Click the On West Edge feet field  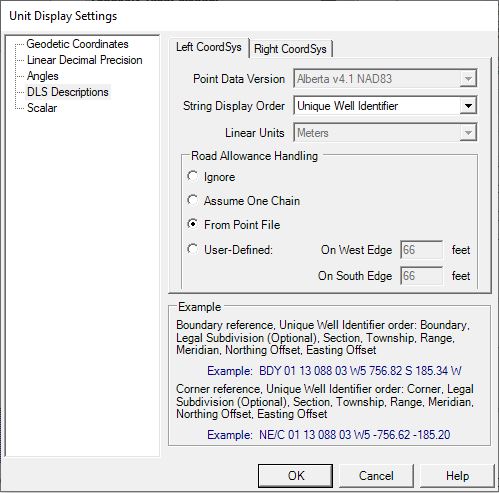[x=422, y=250]
